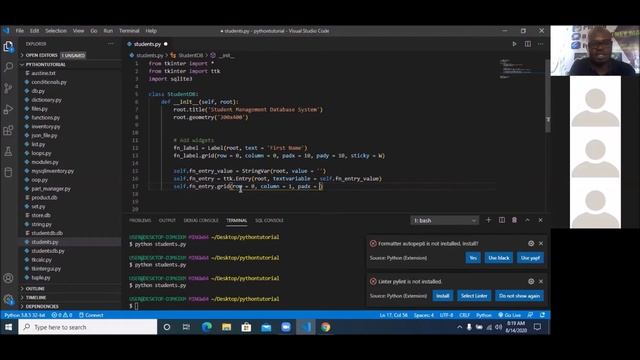Viewport: 640px width, 360px height.
Task: Open settings gear on autopep8 notification
Action: [531, 243]
